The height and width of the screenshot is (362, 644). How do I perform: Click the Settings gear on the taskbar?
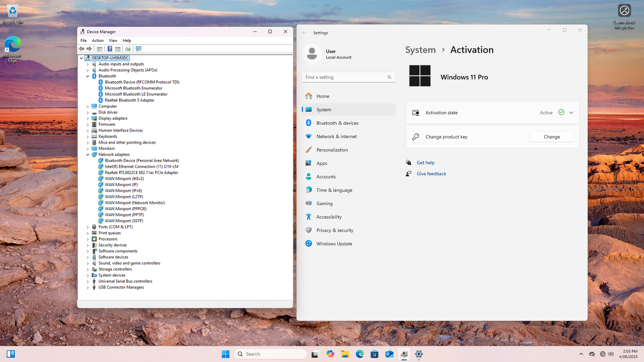pos(419,354)
